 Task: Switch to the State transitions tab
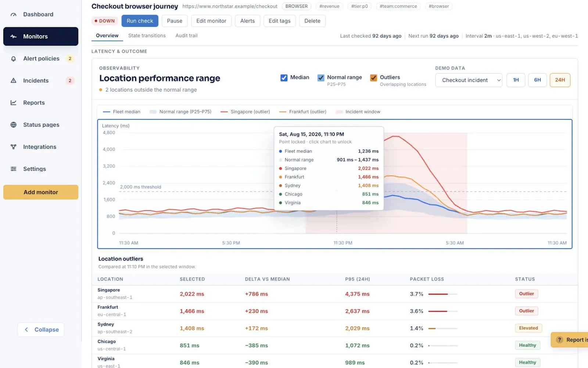(147, 36)
